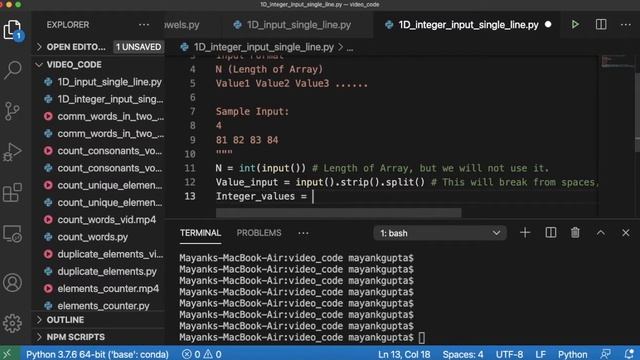
Task: Close the terminal panel
Action: [626, 233]
